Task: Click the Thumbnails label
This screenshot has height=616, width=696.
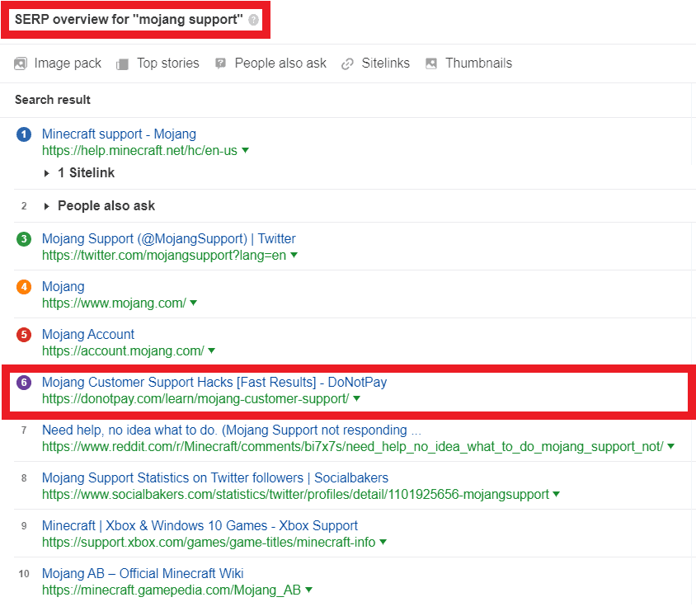Action: 479,63
